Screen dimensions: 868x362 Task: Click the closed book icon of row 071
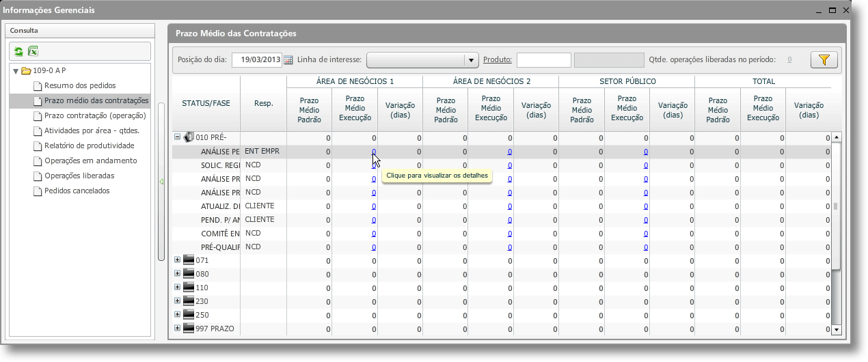point(189,260)
